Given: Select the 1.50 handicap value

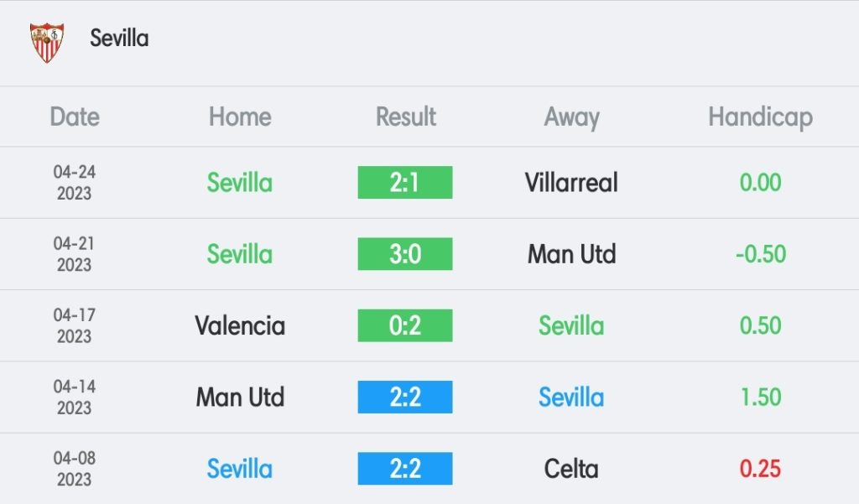Looking at the screenshot, I should 760,397.
